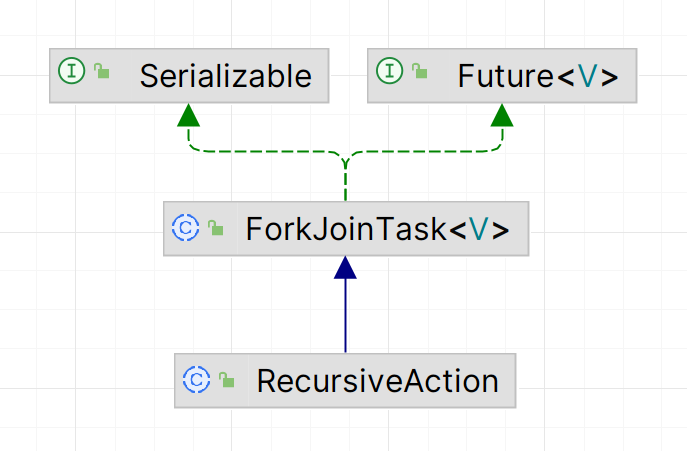
Task: Click the green lock icon beside RecursiveAction
Action: 226,381
